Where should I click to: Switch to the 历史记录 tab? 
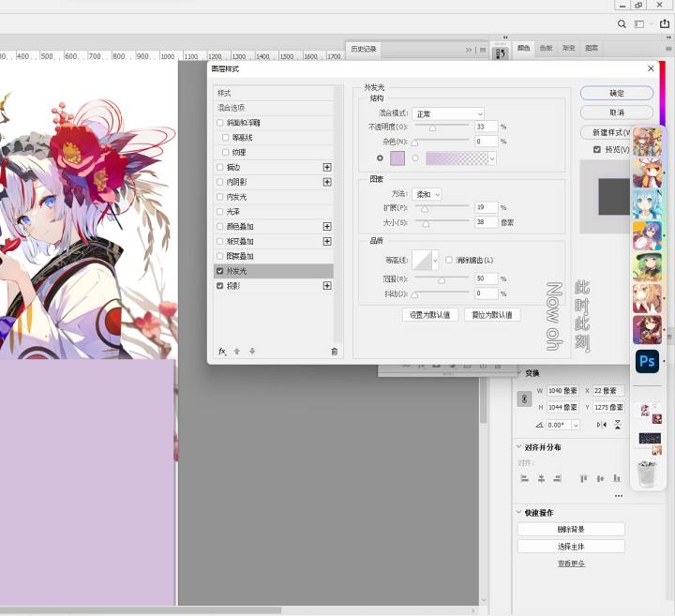[364, 49]
